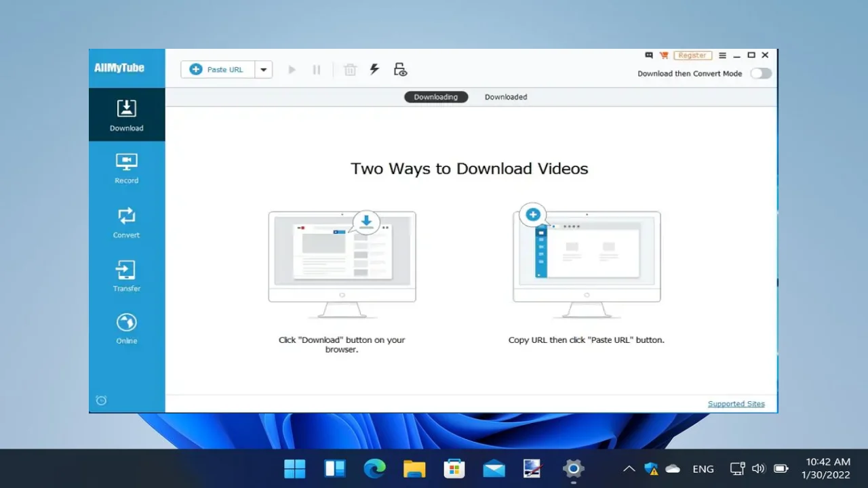Open the Record section in sidebar

pos(127,168)
